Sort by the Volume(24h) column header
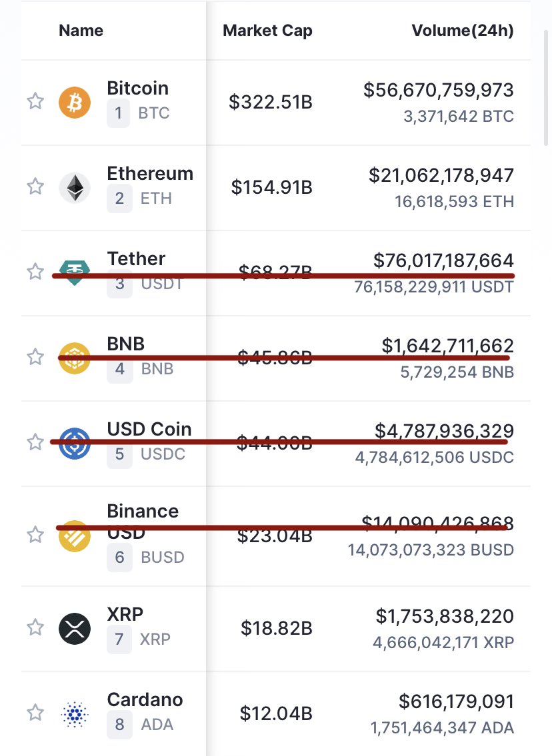Viewport: 552px width, 756px height. (x=462, y=31)
